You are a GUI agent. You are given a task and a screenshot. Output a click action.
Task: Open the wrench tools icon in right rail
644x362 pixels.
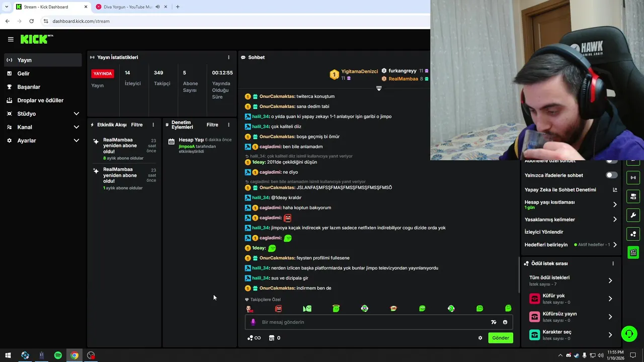(633, 215)
